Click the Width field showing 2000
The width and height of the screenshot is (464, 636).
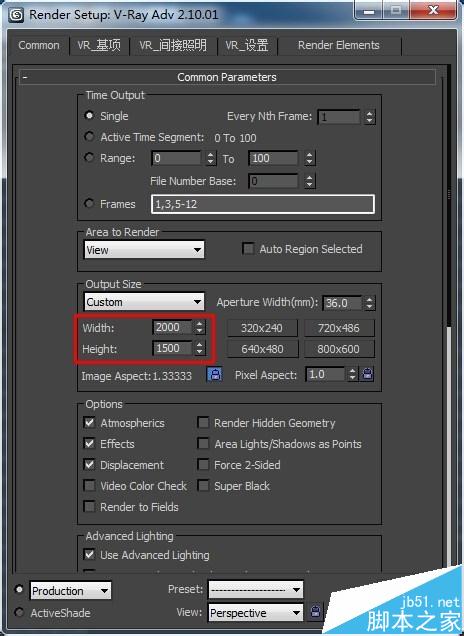click(172, 327)
